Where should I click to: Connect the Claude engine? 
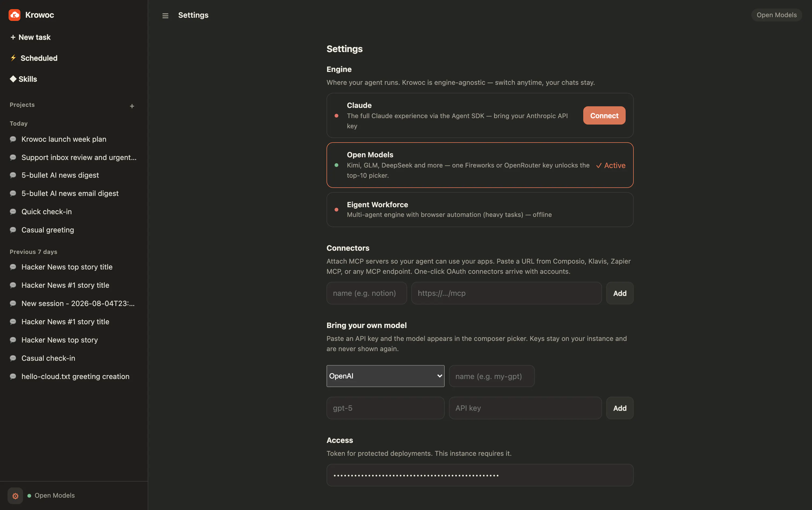point(604,116)
